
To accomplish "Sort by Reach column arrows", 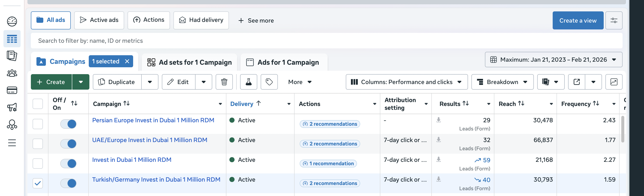I will click(521, 104).
